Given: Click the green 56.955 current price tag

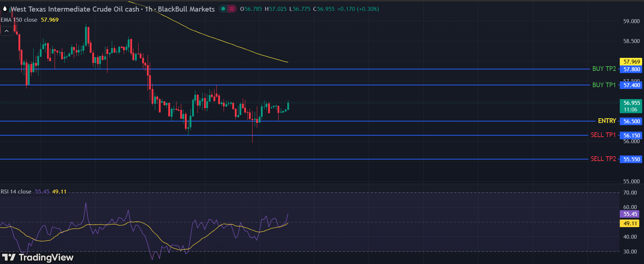Looking at the screenshot, I should [x=631, y=106].
